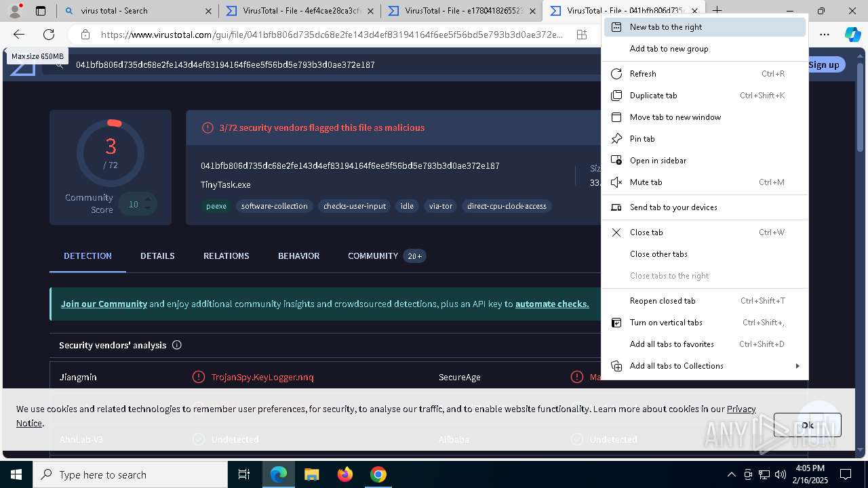
Task: Click TrojanSpy.KeyLogger.nnq detection text
Action: pos(262,378)
